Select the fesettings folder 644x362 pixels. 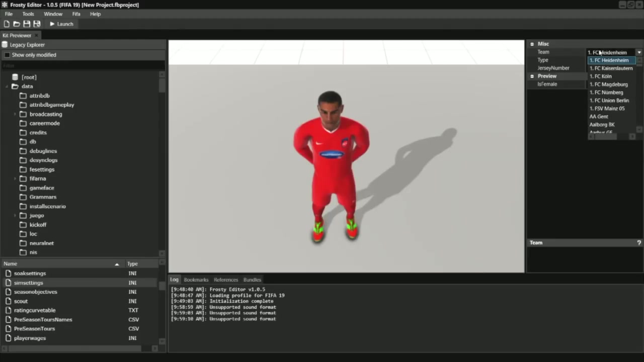coord(42,169)
